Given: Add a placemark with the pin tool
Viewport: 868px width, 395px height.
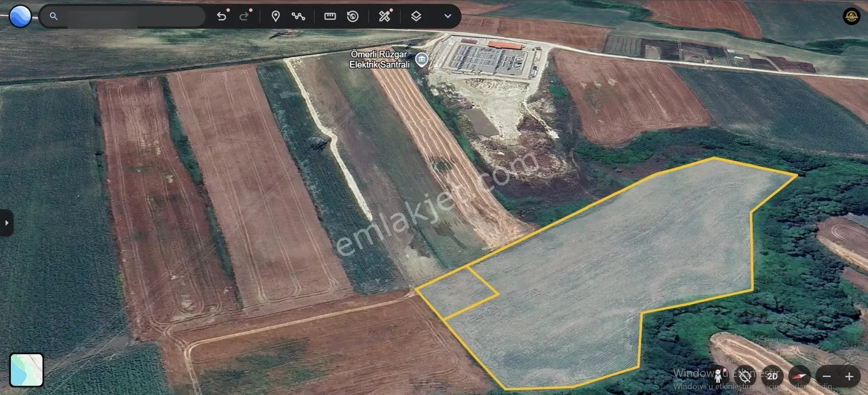Looking at the screenshot, I should click(276, 16).
